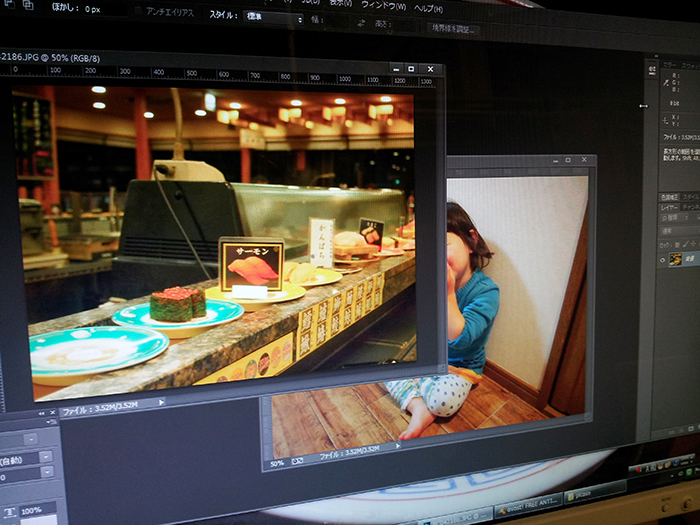Screen dimensions: 700x525
Task: Click the text size T icon in character panel
Action: point(10,512)
